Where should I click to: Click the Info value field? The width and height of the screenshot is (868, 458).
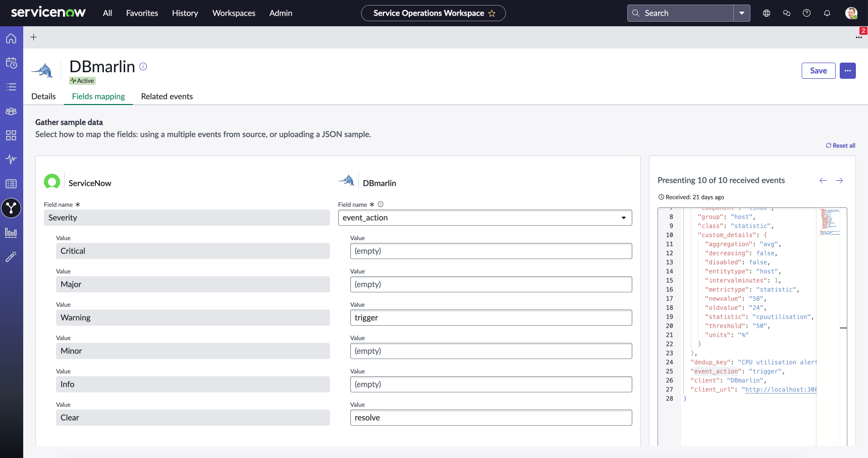click(193, 384)
